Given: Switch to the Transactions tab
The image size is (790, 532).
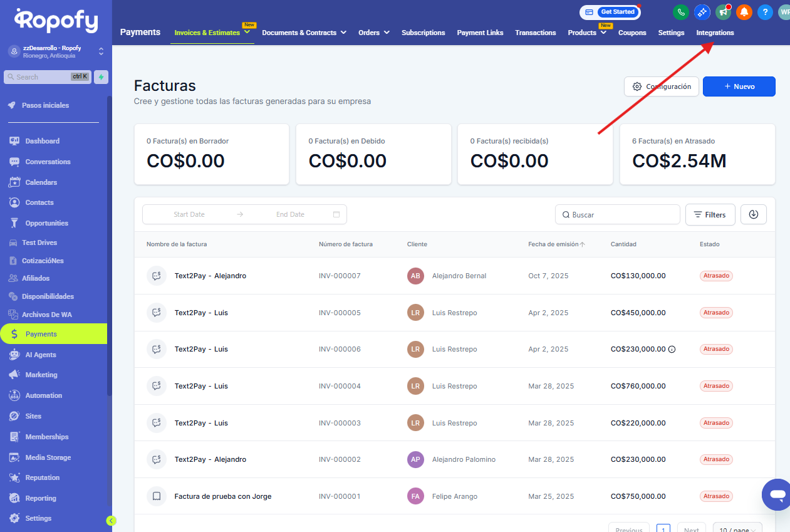Looking at the screenshot, I should point(535,33).
